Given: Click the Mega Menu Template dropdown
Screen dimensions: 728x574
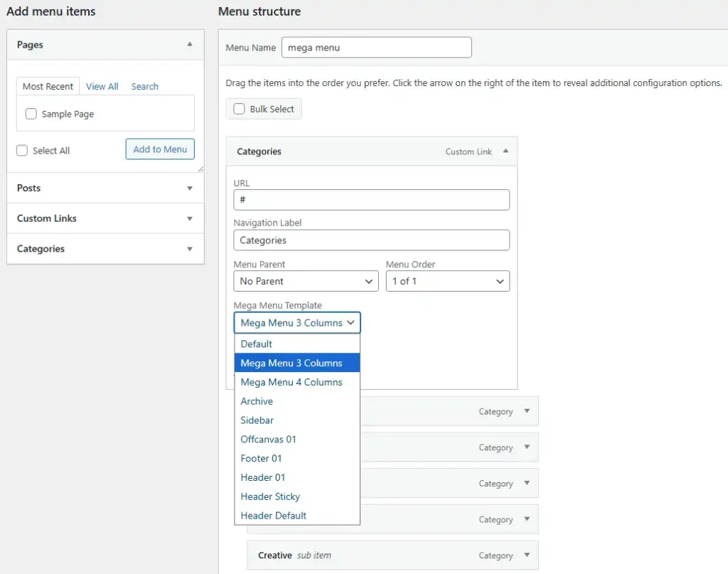Looking at the screenshot, I should click(297, 323).
